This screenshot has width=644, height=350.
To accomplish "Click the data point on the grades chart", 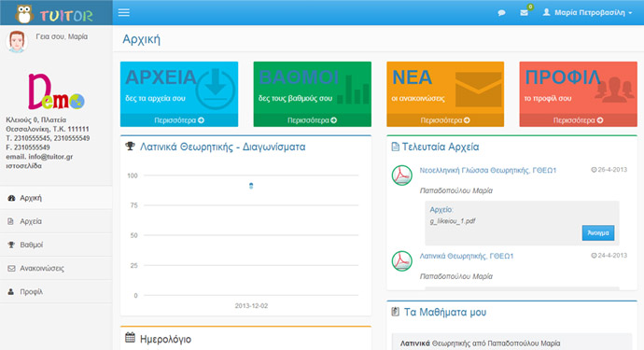I will point(251,186).
